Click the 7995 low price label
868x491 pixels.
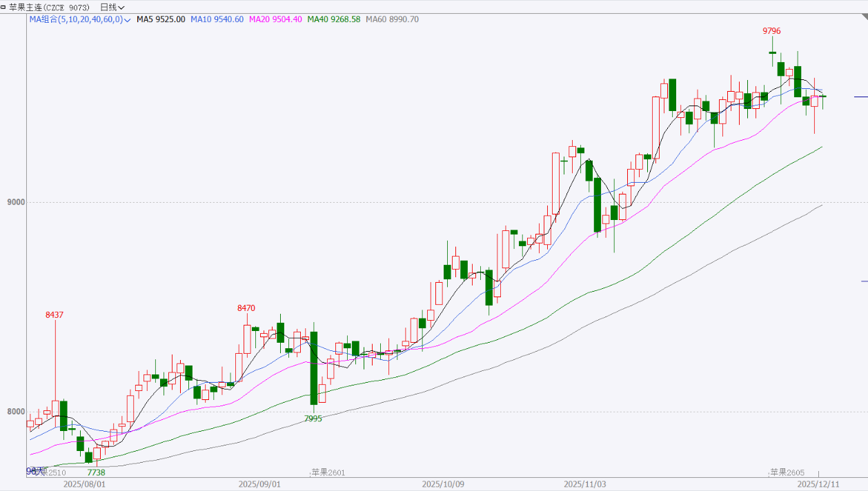[313, 419]
